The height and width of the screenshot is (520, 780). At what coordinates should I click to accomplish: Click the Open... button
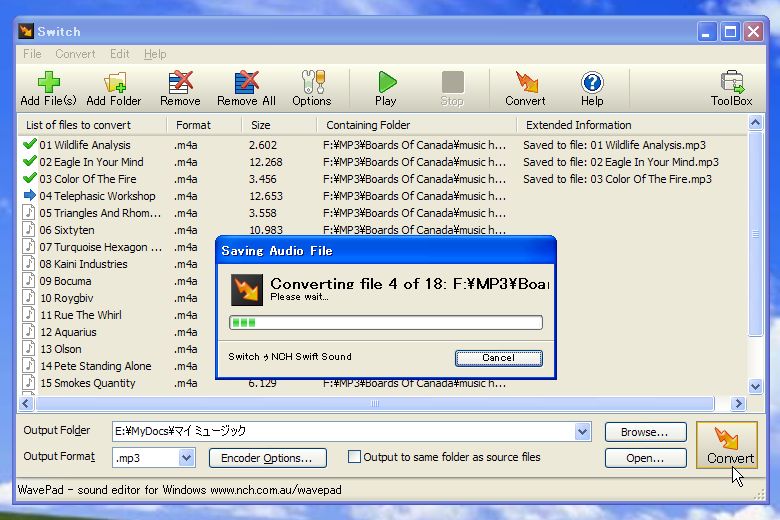[x=645, y=458]
